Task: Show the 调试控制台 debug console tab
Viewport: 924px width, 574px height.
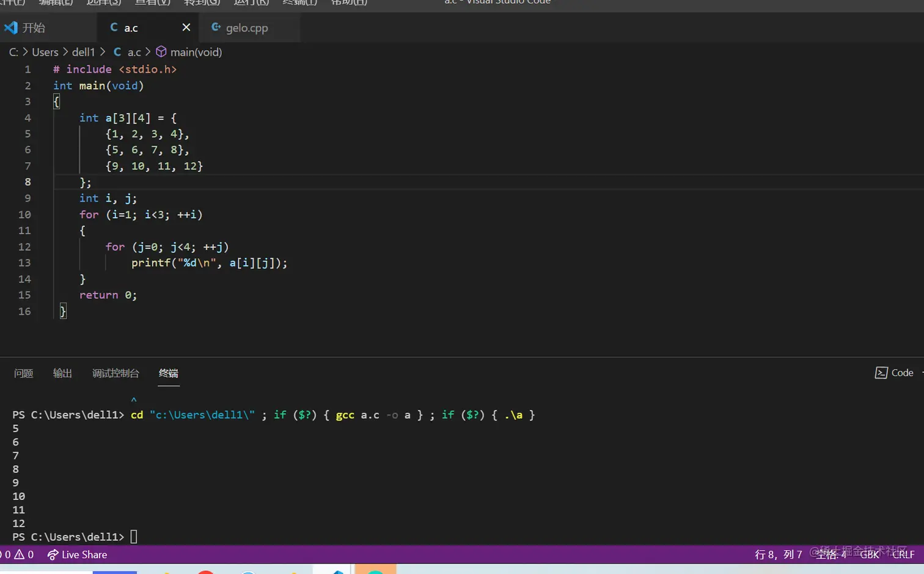Action: point(116,373)
